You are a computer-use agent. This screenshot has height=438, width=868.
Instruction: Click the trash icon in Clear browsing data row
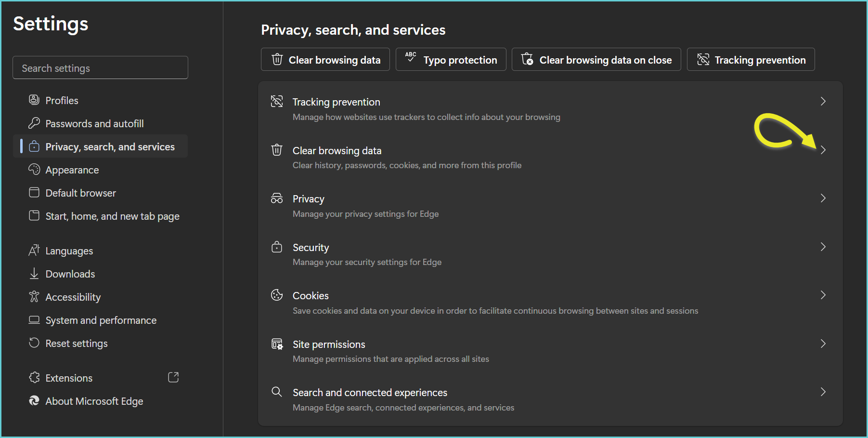coord(277,150)
